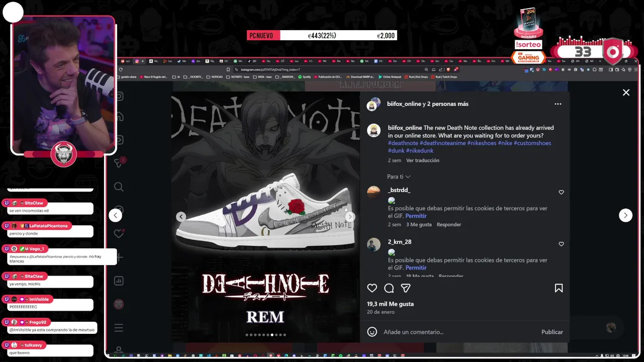Screen dimensions: 644x362
Task: Open the Instagram logo at top of sidebar
Action: 119,96
